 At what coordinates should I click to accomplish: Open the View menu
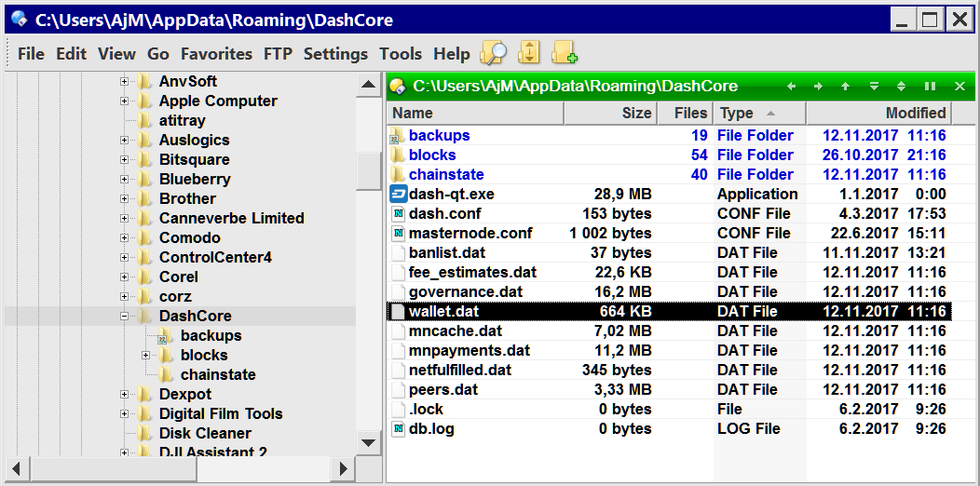click(x=116, y=54)
